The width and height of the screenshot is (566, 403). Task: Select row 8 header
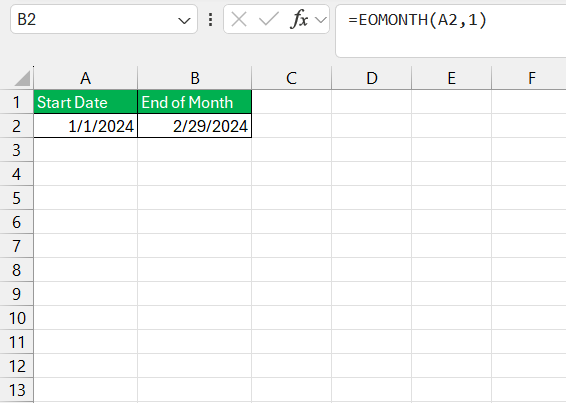pos(17,270)
